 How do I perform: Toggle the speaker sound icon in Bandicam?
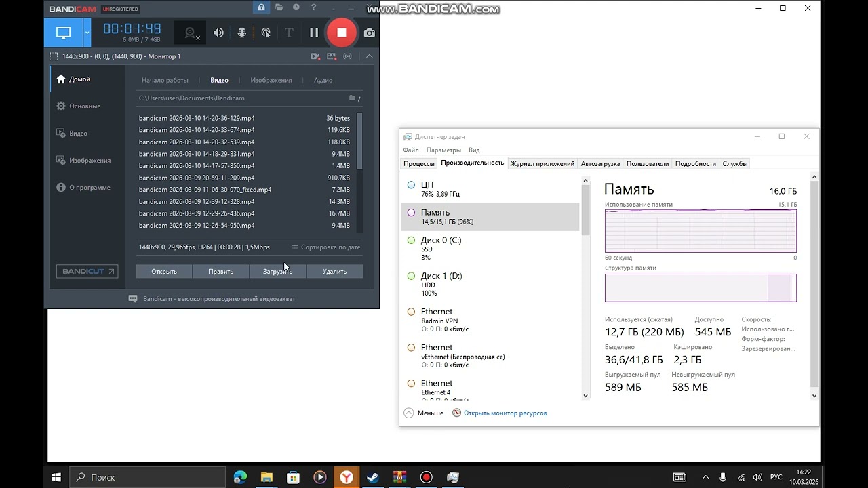(x=218, y=33)
